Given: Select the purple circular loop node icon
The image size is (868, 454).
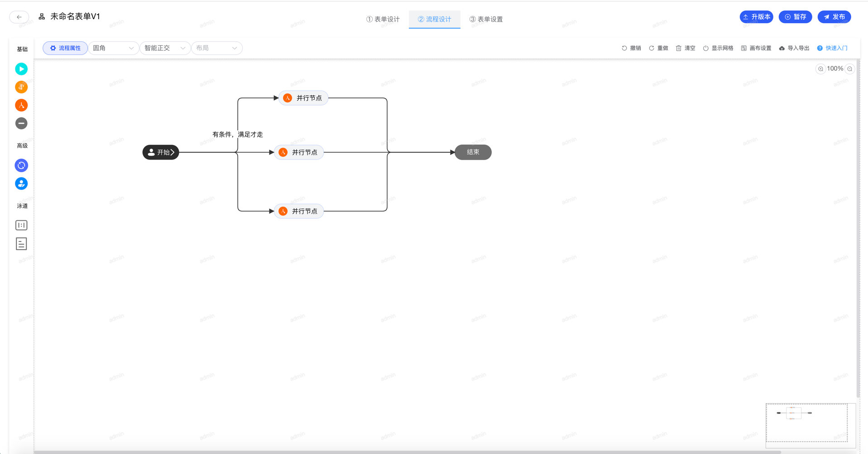Looking at the screenshot, I should point(21,165).
